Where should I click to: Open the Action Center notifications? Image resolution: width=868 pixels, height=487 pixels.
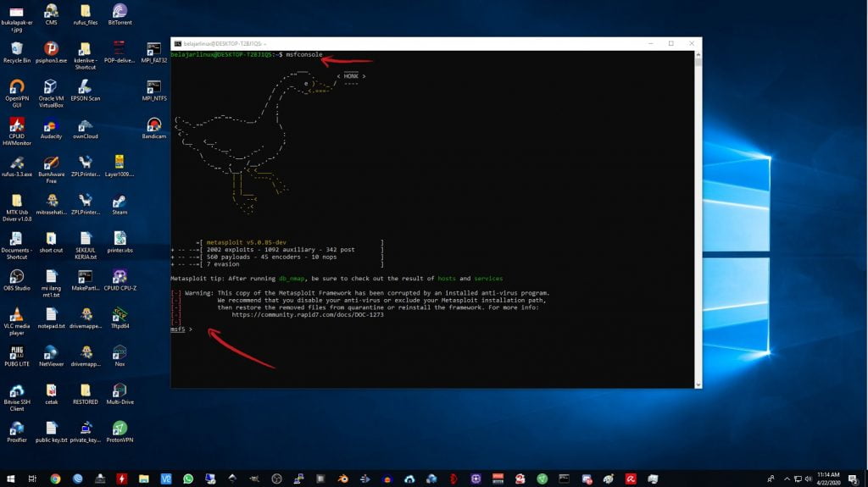(853, 479)
